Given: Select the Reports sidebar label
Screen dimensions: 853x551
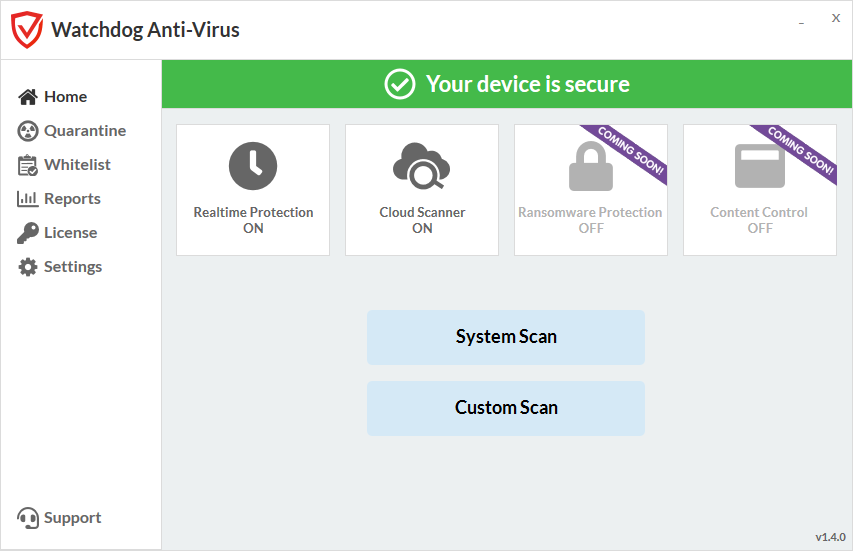Looking at the screenshot, I should coord(72,199).
